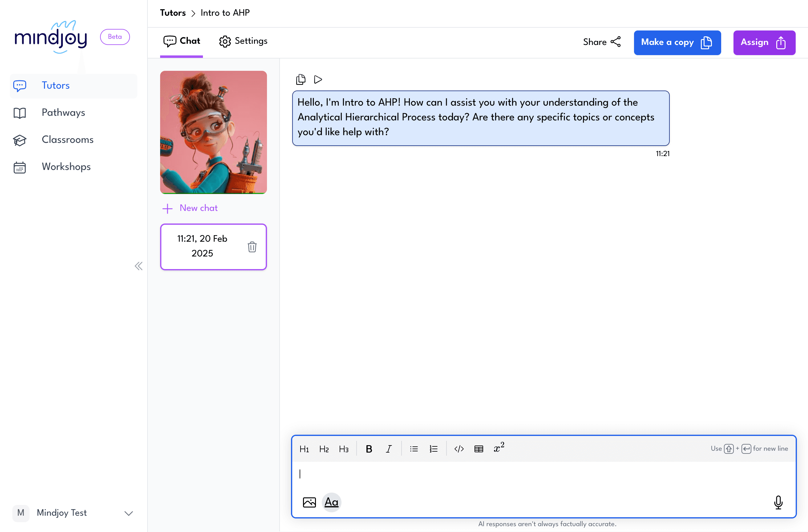Screen dimensions: 808x532
Task: Apply H1 heading style
Action: point(304,449)
